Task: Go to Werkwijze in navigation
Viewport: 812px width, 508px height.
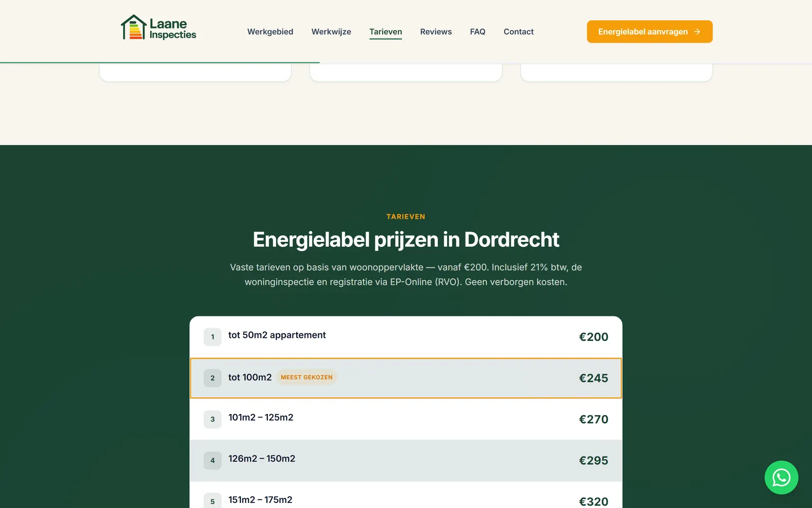Action: 331,31
